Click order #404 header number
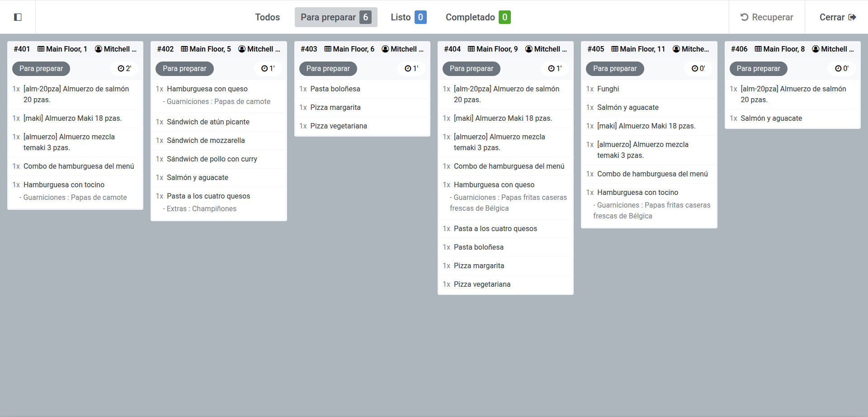Viewport: 868px width, 417px height. click(452, 49)
